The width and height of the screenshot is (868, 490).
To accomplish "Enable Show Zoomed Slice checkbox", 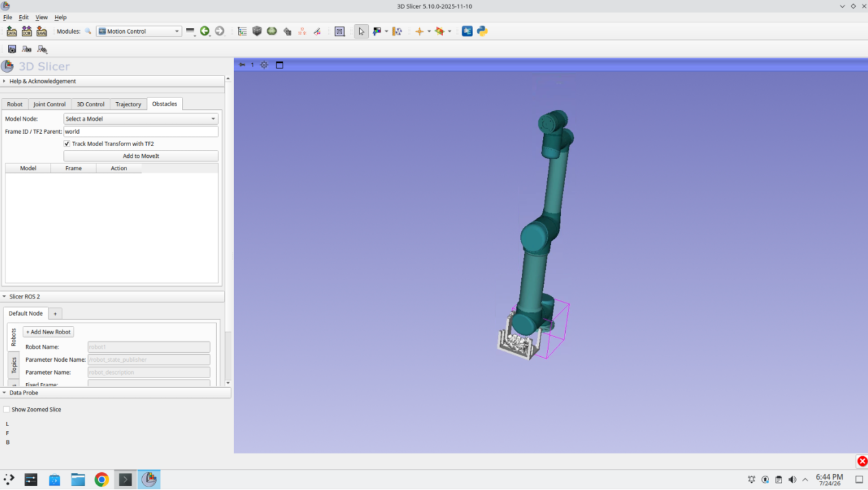I will coord(7,410).
